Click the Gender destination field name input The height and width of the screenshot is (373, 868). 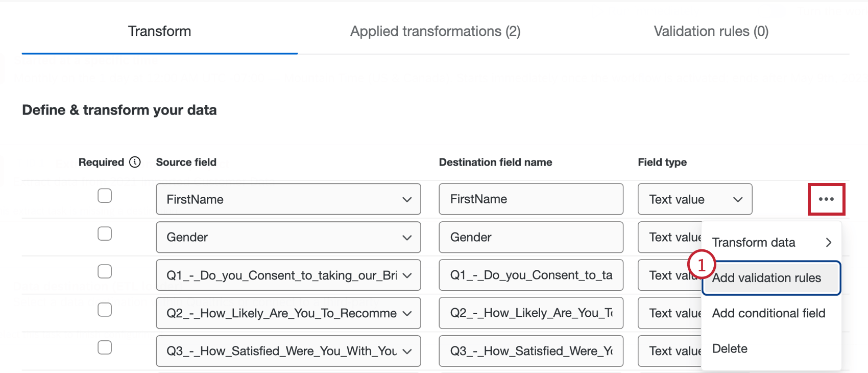pyautogui.click(x=531, y=237)
